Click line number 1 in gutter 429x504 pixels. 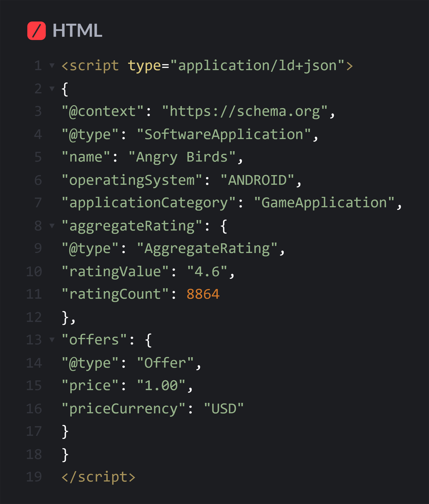(38, 66)
